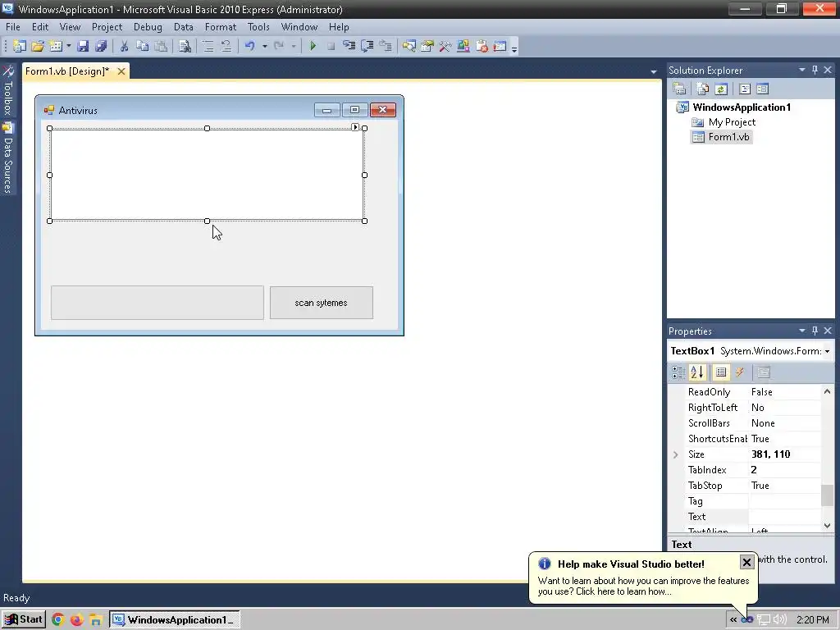Click the Step Into debug icon

[x=349, y=46]
